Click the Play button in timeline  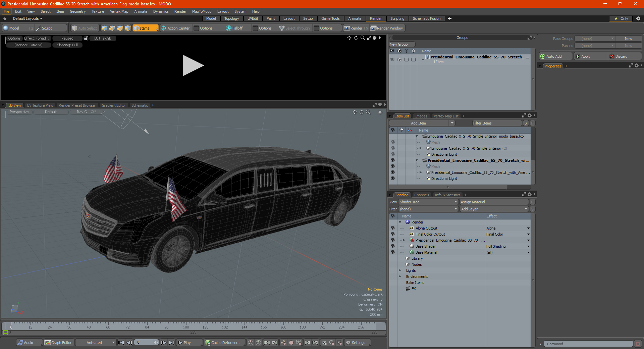tap(189, 343)
